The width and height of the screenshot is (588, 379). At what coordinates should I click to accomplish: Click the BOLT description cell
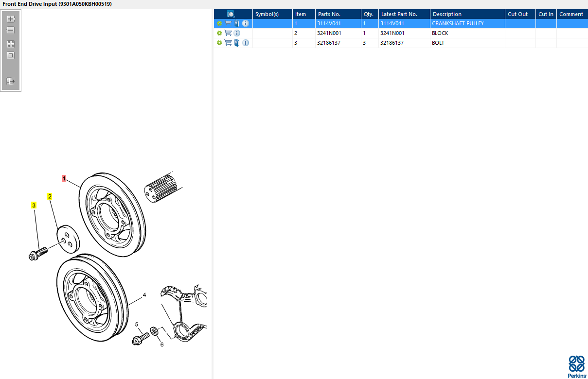[467, 43]
